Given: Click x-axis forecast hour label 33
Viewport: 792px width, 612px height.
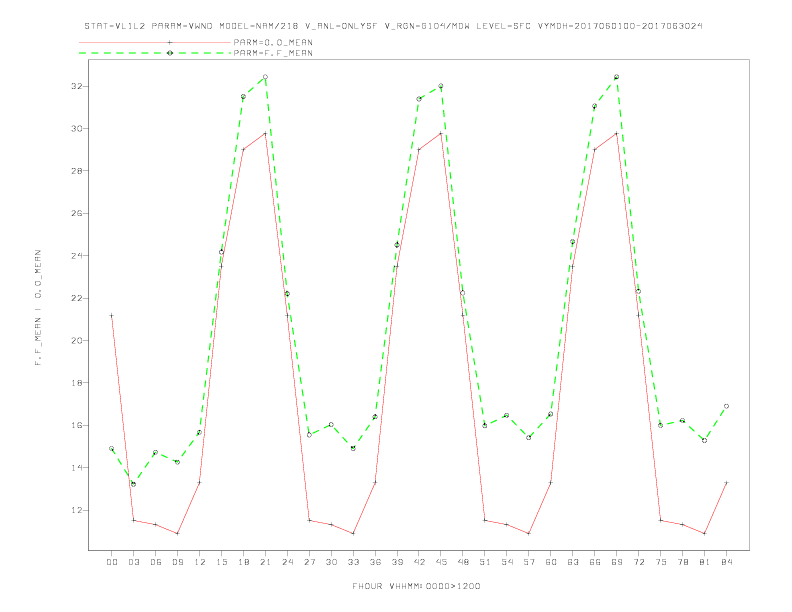Looking at the screenshot, I should (x=353, y=562).
